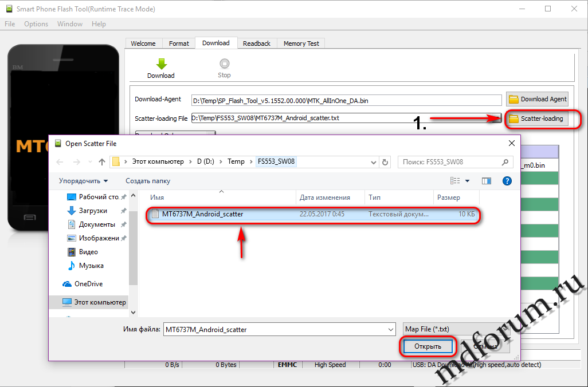Click the change view icon

click(455, 181)
